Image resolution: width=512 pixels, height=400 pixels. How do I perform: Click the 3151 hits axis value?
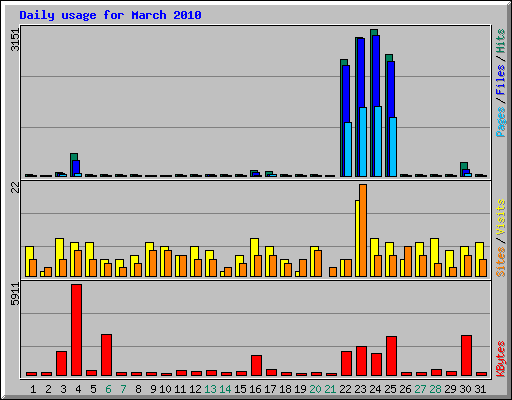coord(15,40)
